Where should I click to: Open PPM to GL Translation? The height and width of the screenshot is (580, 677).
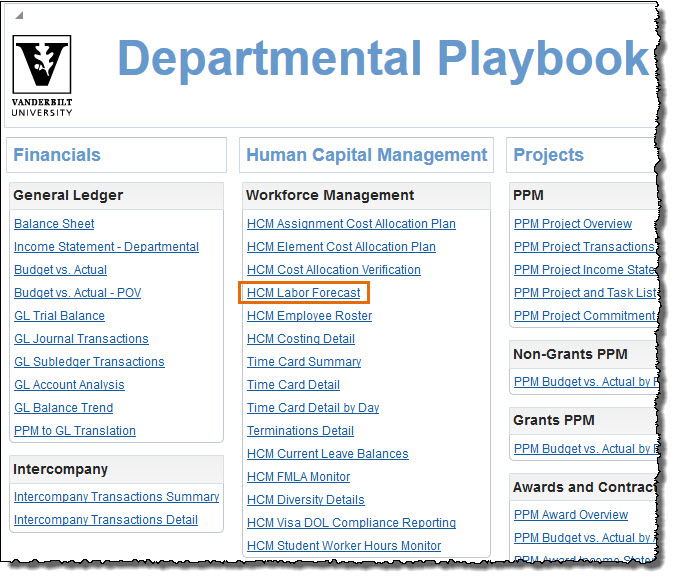[x=75, y=431]
